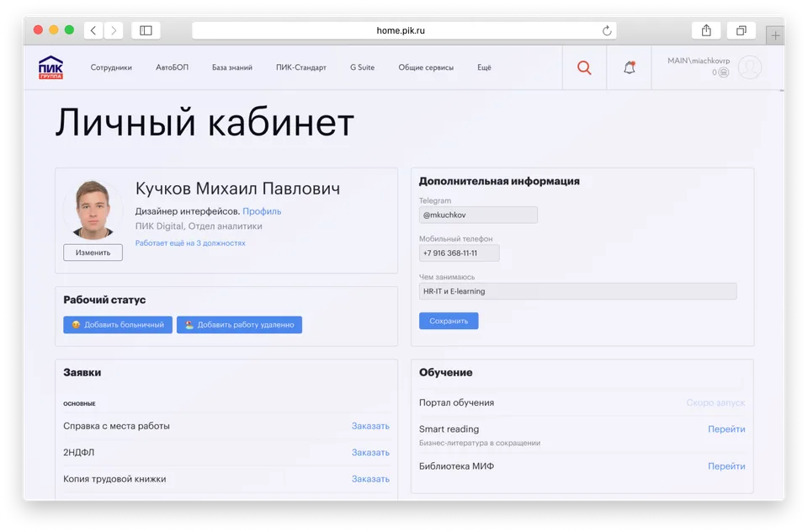The image size is (808, 532).
Task: Open the user profile avatar icon
Action: click(752, 68)
